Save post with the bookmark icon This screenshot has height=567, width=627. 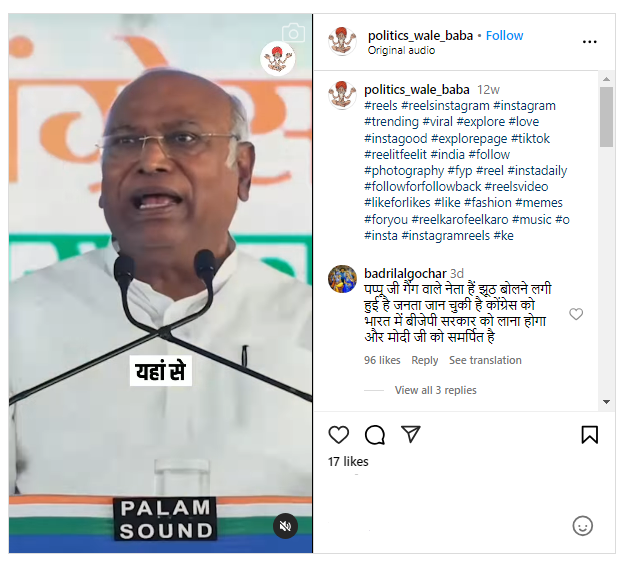tap(589, 435)
